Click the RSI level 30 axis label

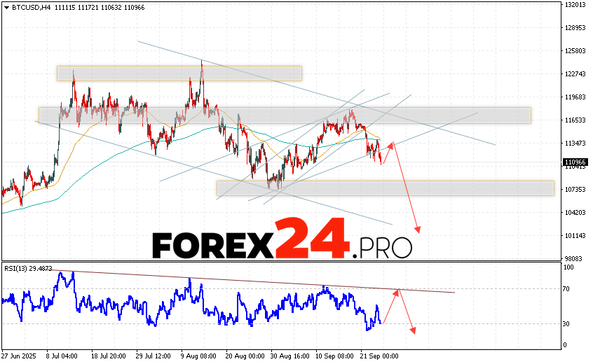coord(568,323)
